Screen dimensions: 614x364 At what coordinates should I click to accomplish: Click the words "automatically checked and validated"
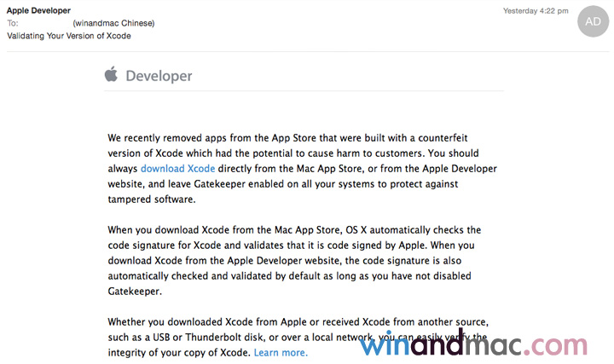click(x=190, y=275)
